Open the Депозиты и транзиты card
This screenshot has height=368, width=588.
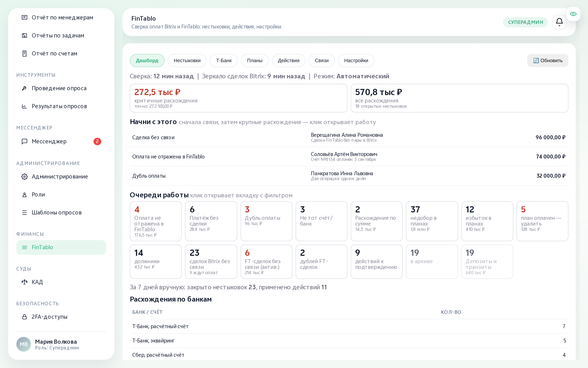487,262
